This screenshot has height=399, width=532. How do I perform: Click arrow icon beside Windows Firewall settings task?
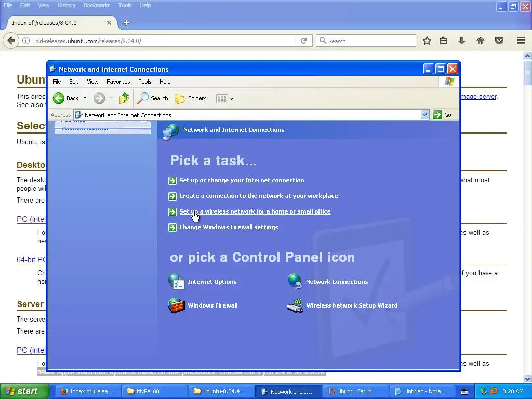[x=172, y=228]
